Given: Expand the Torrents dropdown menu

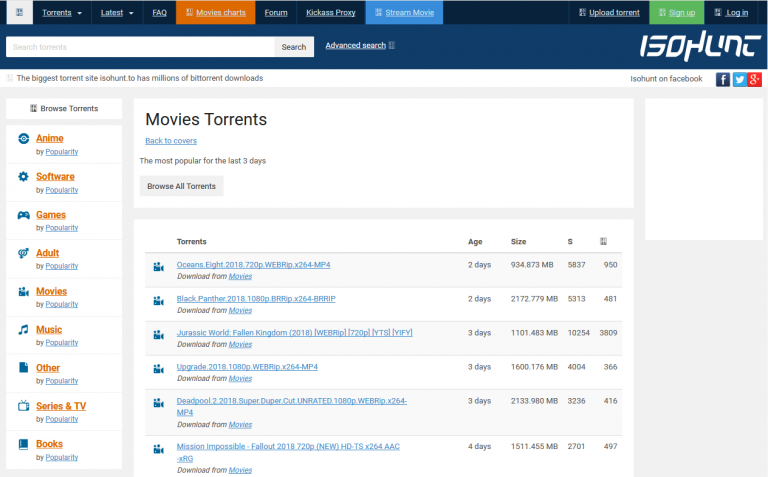Looking at the screenshot, I should tap(62, 12).
